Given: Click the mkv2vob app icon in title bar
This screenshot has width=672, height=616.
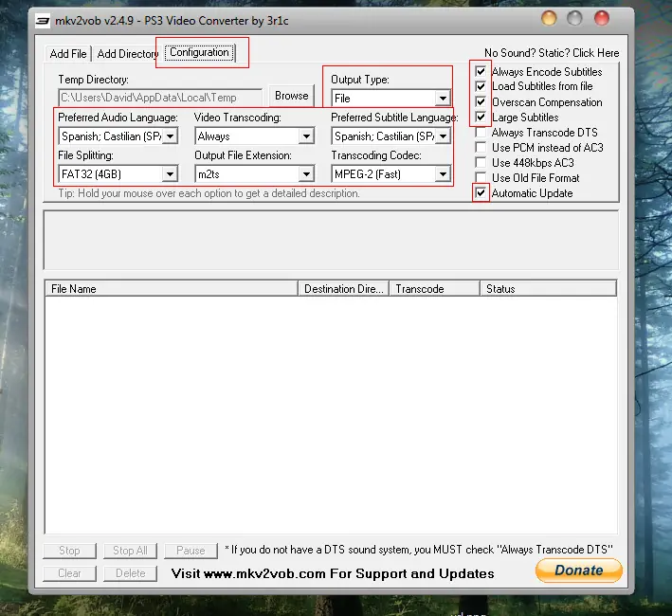Looking at the screenshot, I should [x=43, y=20].
